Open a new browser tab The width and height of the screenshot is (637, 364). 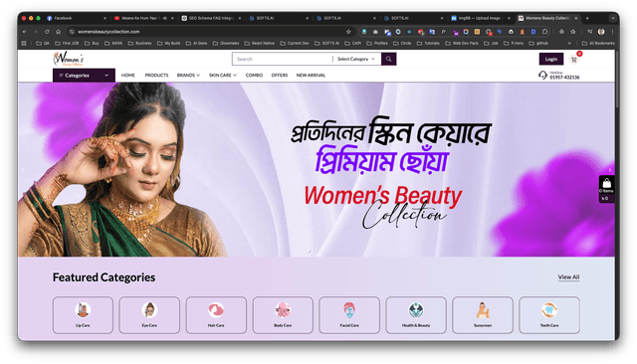tap(587, 18)
